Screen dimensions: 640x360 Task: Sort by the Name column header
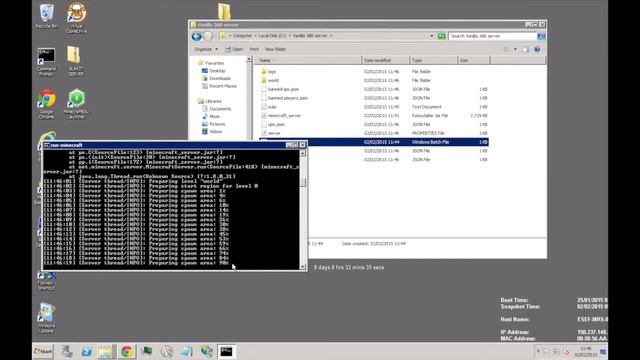coord(308,60)
